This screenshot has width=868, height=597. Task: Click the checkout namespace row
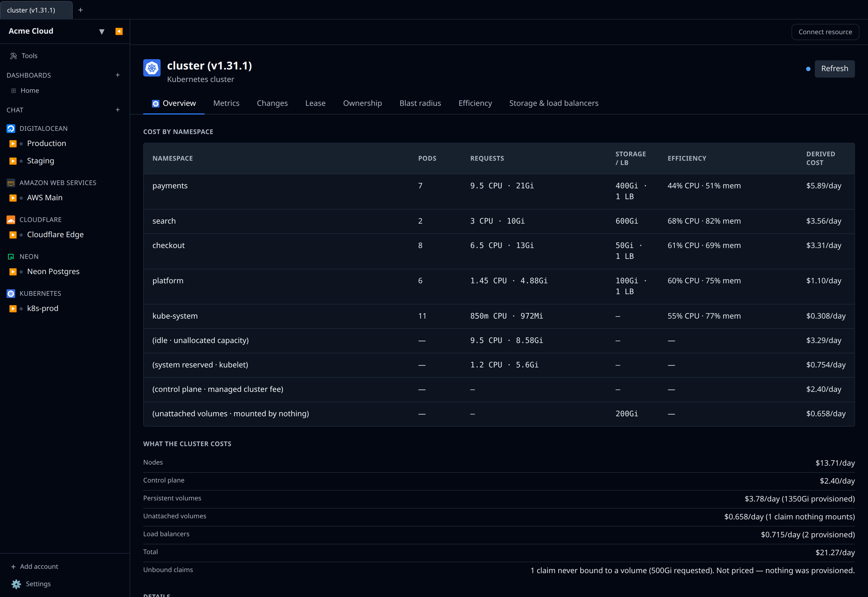pyautogui.click(x=499, y=251)
